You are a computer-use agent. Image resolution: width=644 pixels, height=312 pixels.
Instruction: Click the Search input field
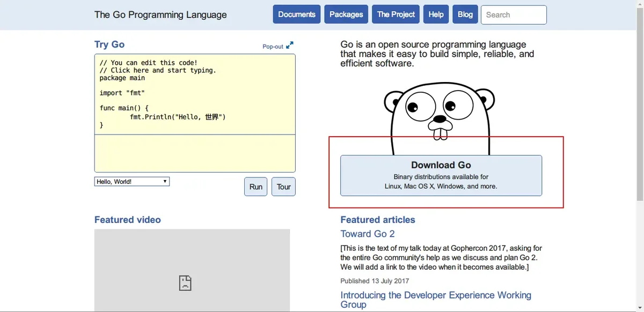[514, 15]
